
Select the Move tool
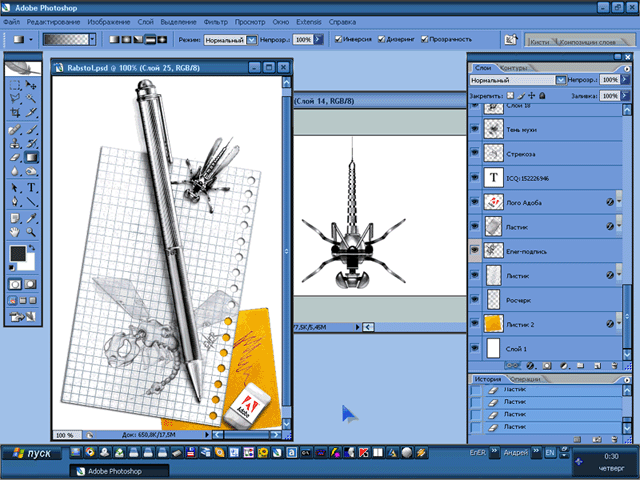(31, 85)
